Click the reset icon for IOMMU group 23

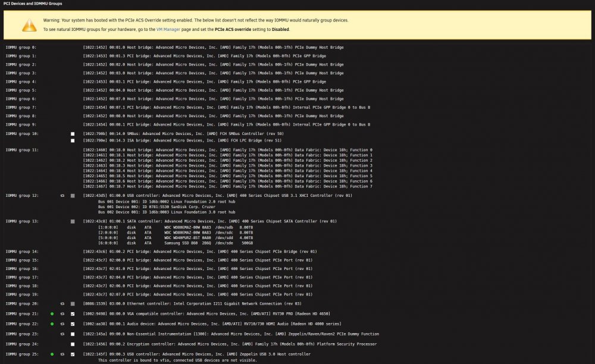click(62, 334)
